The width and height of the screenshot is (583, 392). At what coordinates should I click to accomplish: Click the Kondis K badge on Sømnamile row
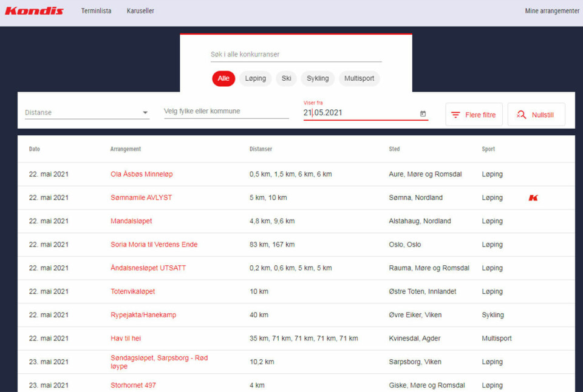point(533,198)
